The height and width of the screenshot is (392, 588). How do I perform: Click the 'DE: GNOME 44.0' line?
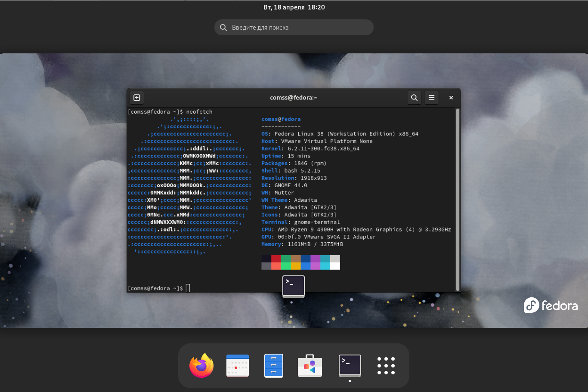coord(284,185)
